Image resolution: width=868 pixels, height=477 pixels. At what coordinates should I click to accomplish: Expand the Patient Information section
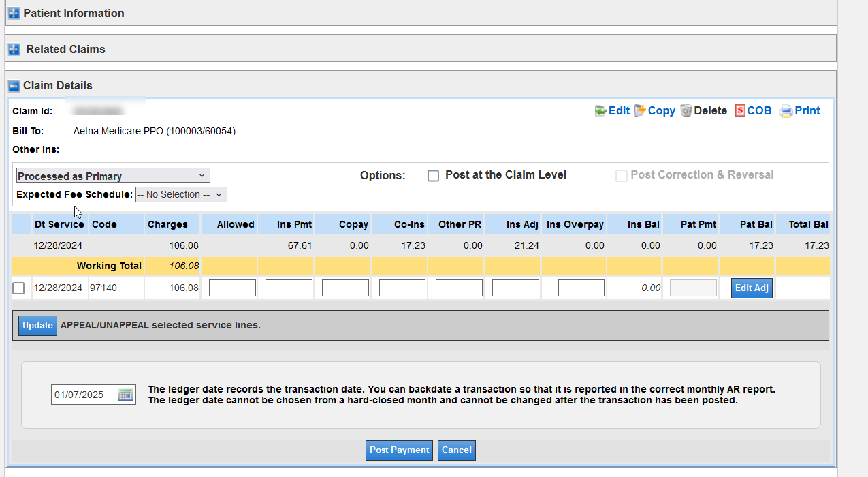coord(14,14)
